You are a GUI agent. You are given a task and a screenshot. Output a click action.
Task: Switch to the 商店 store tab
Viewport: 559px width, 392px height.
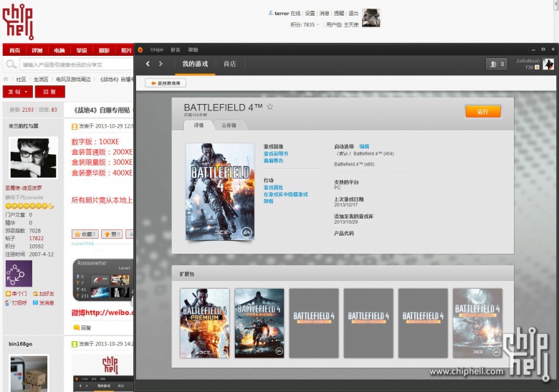[229, 64]
